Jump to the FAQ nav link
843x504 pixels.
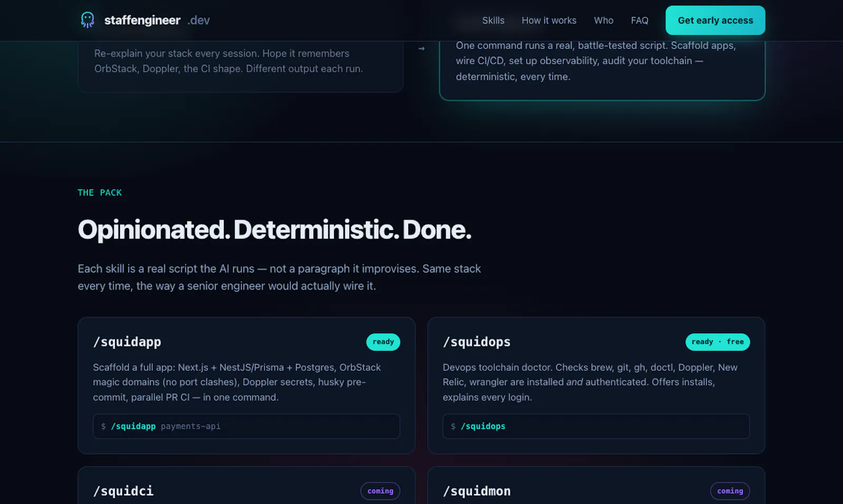point(640,21)
